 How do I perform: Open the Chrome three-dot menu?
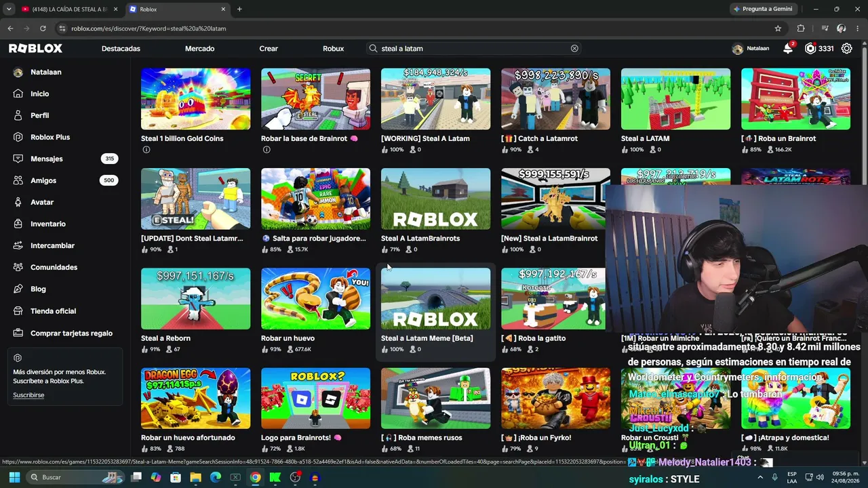tap(858, 28)
